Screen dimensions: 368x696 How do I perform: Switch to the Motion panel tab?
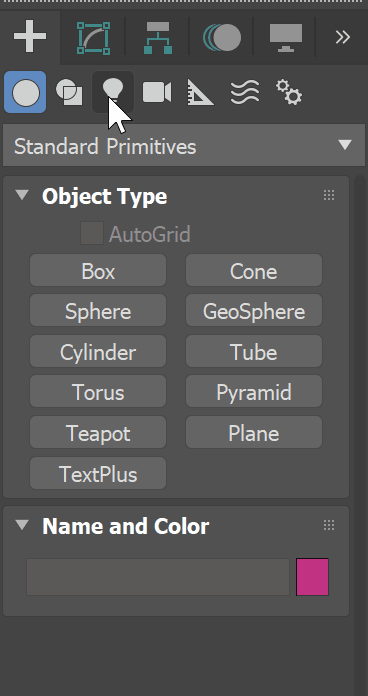222,37
